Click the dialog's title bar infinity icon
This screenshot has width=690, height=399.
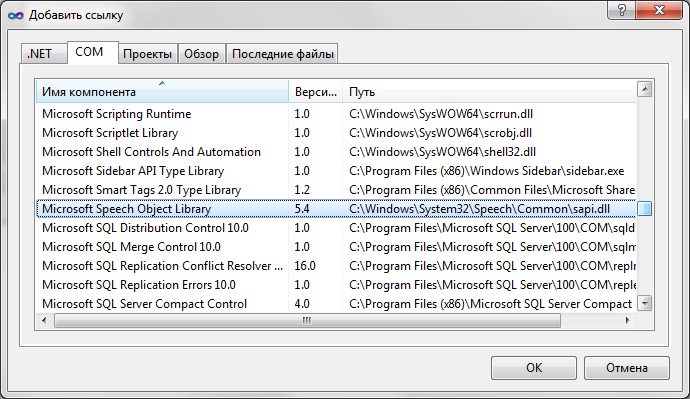coord(15,15)
